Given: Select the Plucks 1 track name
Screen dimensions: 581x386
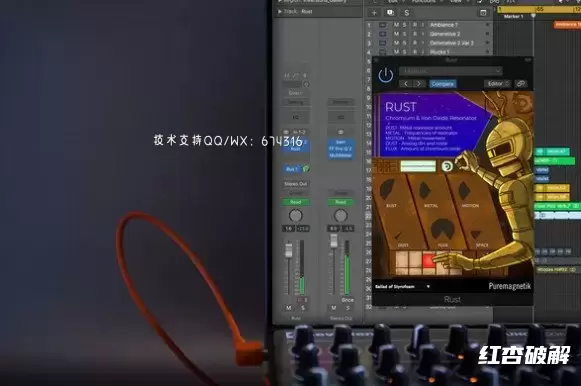Looking at the screenshot, I should point(439,52).
